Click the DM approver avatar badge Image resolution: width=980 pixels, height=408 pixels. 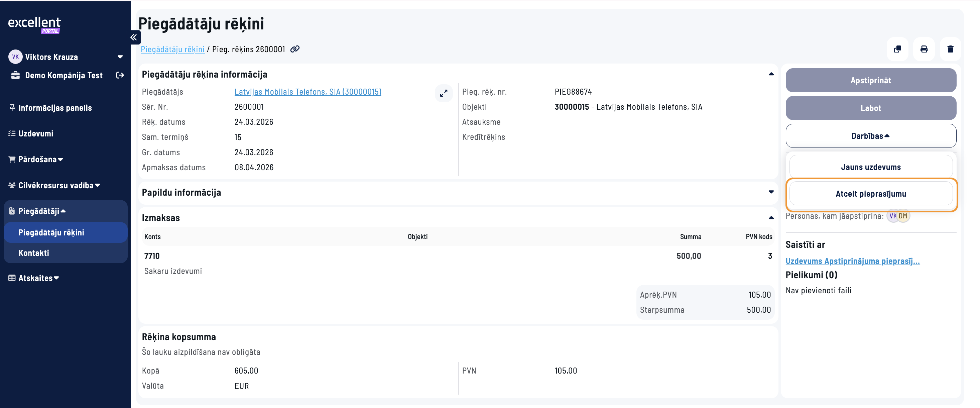tap(903, 216)
